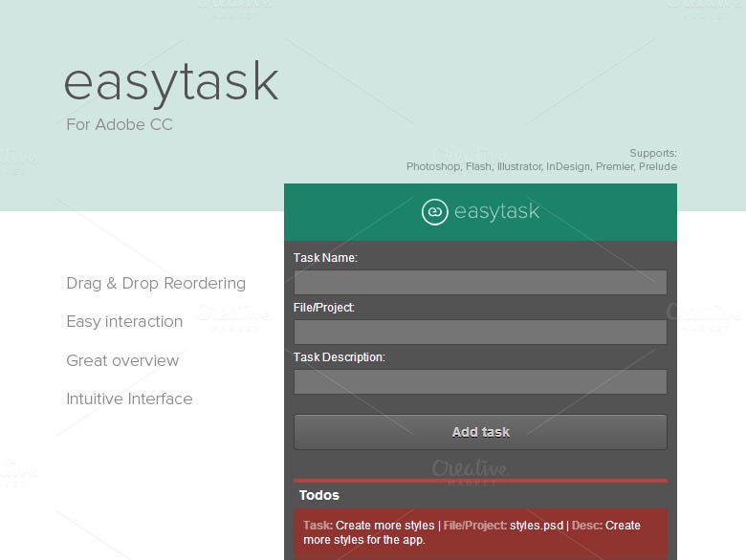The image size is (746, 560).
Task: Click the 'For Adobe CC' subtitle
Action: (120, 124)
